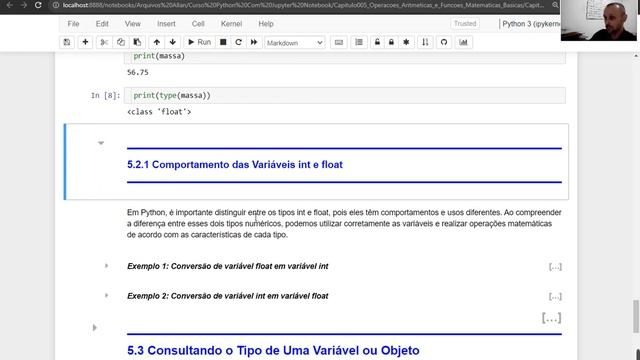640x360 pixels.
Task: Toggle table of contents list icon
Action: 359,42
